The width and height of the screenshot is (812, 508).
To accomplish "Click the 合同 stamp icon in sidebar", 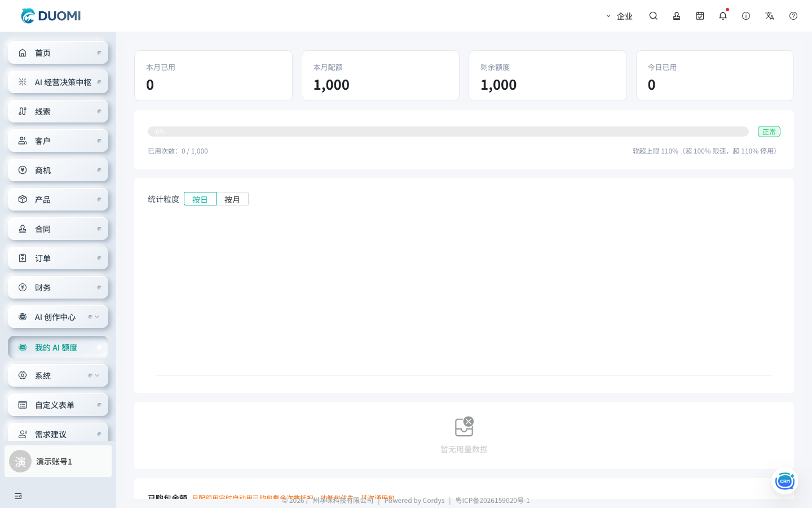I will coord(23,229).
